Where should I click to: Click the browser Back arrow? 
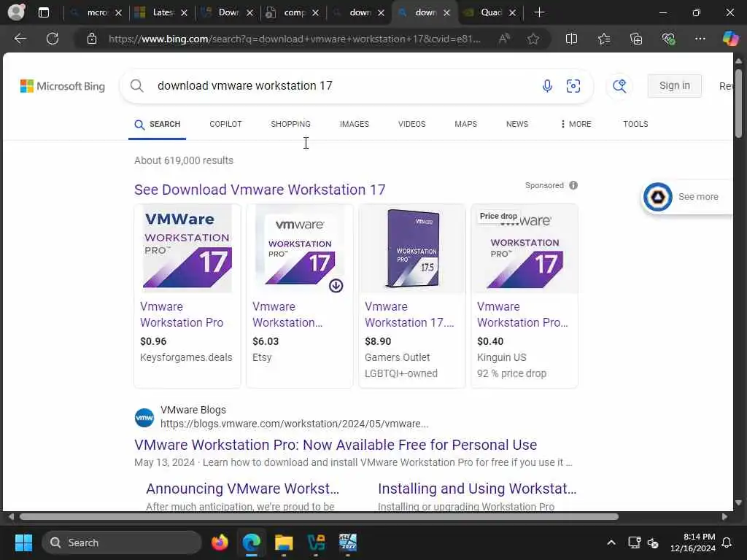(x=20, y=39)
